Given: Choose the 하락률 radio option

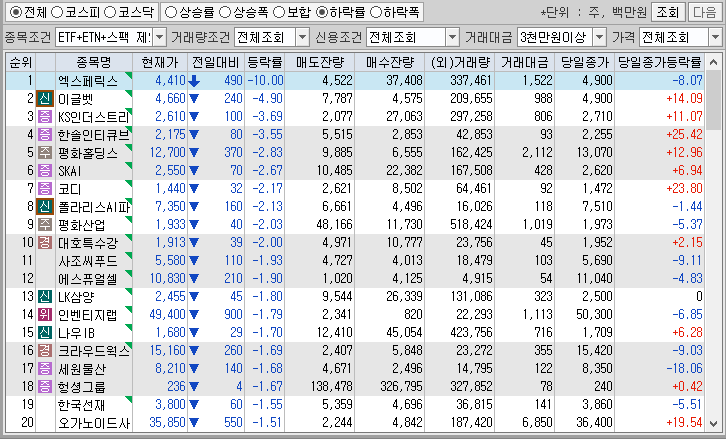Looking at the screenshot, I should pyautogui.click(x=322, y=13).
